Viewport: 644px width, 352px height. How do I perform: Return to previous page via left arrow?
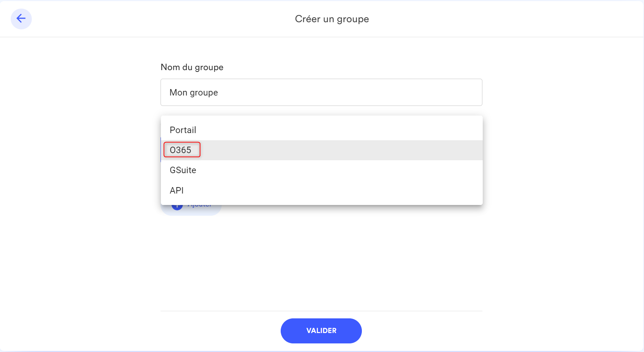(21, 19)
